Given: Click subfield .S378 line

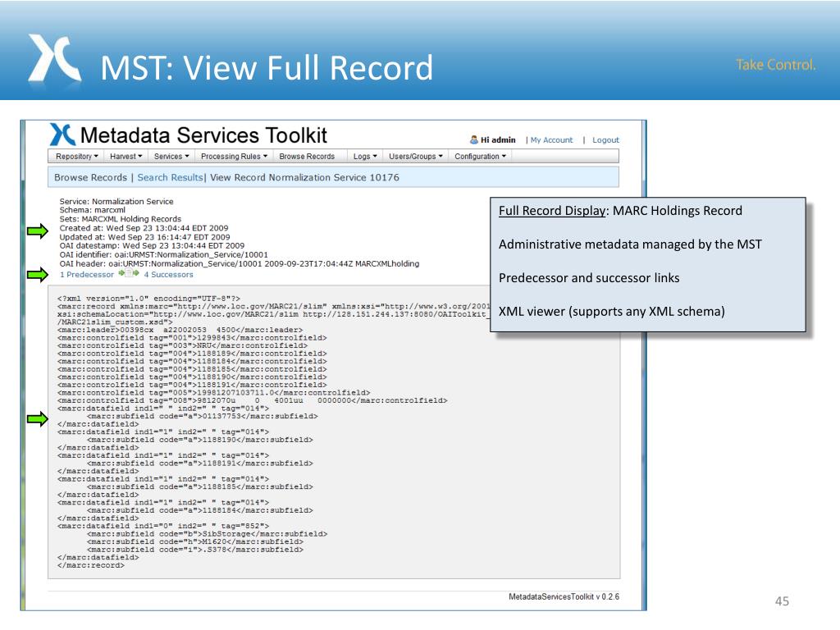Looking at the screenshot, I should (195, 550).
